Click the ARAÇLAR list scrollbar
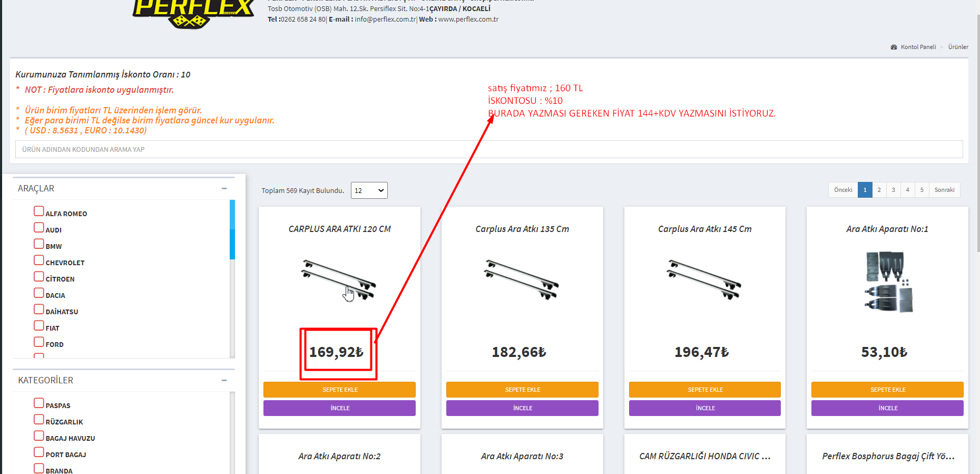The image size is (980, 474). [x=232, y=230]
